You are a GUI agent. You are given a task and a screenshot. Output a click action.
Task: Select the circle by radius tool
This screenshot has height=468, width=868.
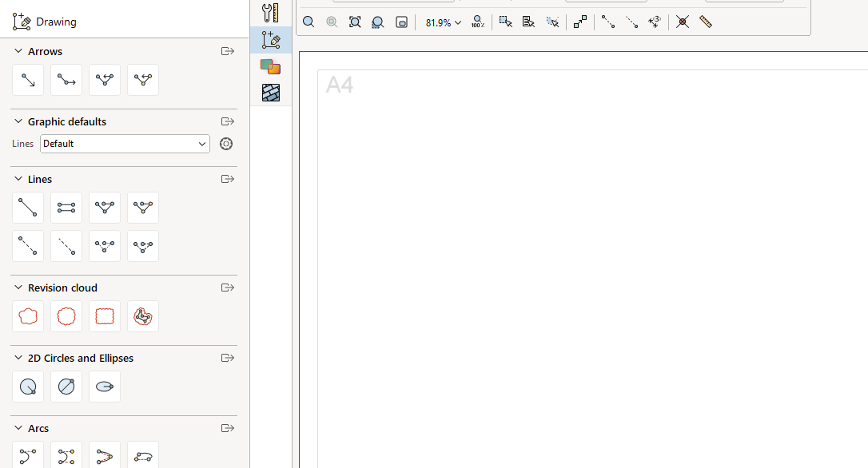28,387
